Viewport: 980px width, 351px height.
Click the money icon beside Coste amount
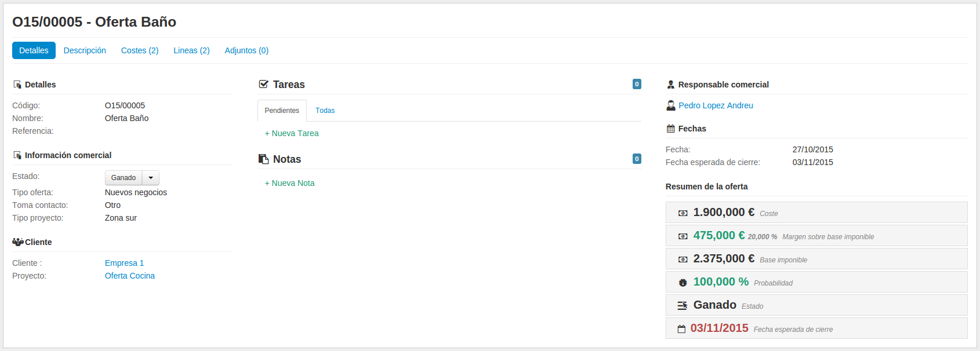[x=683, y=213]
